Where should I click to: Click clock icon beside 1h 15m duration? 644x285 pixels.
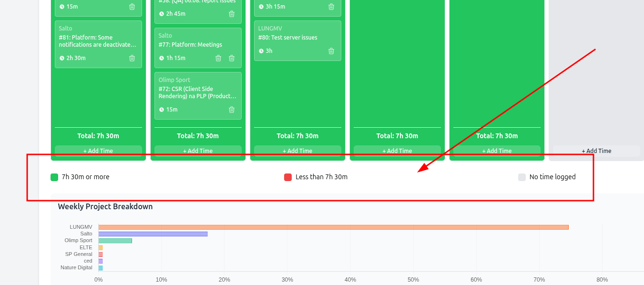pyautogui.click(x=162, y=58)
